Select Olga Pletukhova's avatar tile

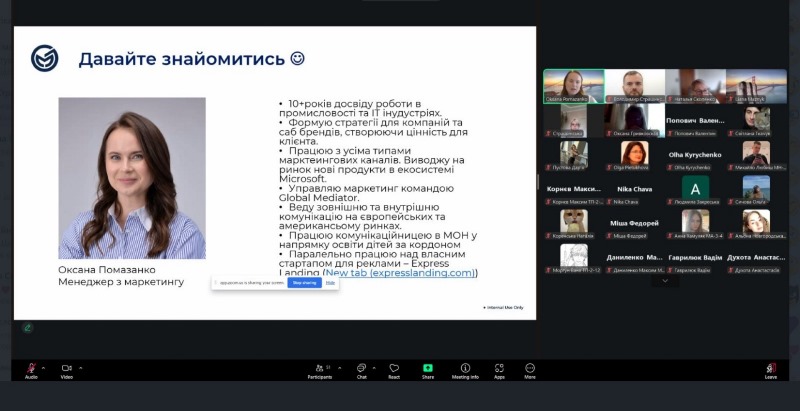point(634,155)
